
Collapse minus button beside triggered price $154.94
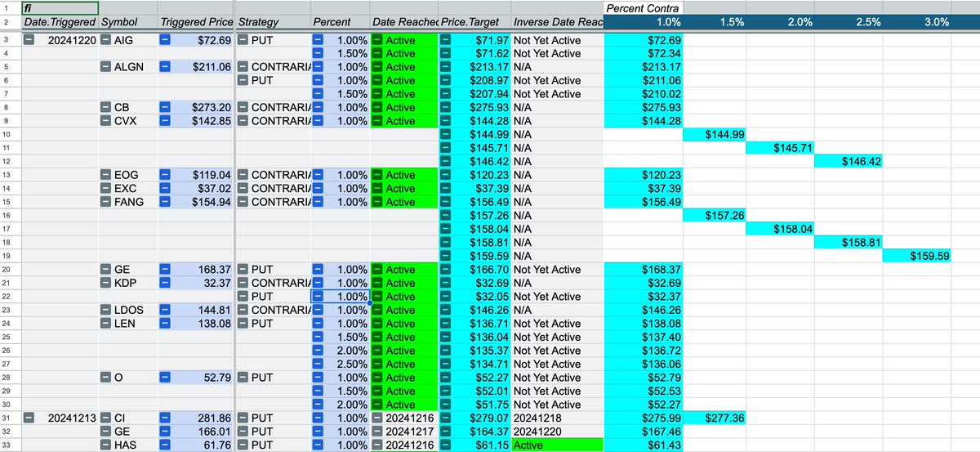pyautogui.click(x=165, y=202)
